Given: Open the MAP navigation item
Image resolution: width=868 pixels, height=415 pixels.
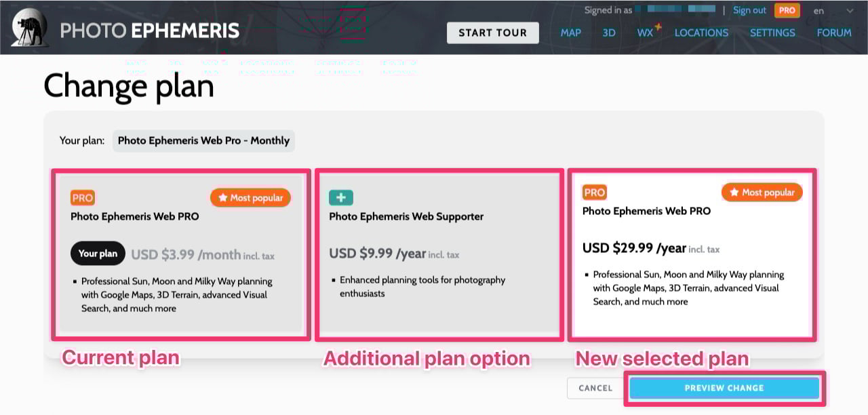Looking at the screenshot, I should (570, 33).
